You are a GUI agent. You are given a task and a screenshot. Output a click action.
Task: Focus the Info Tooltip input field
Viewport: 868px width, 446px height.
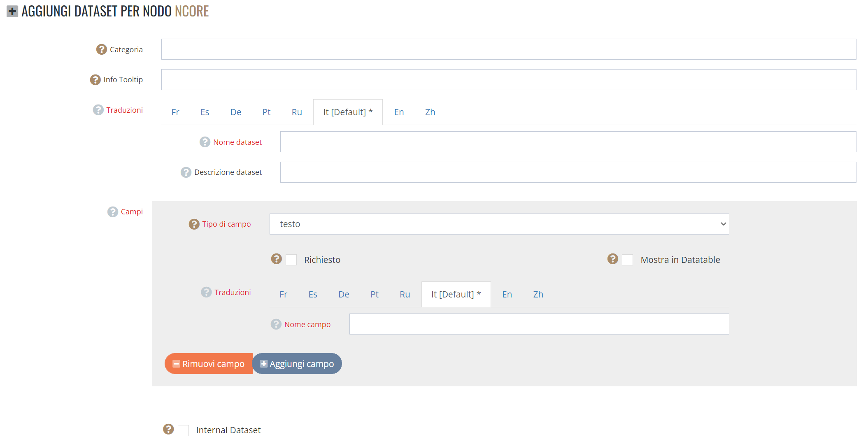tap(509, 80)
